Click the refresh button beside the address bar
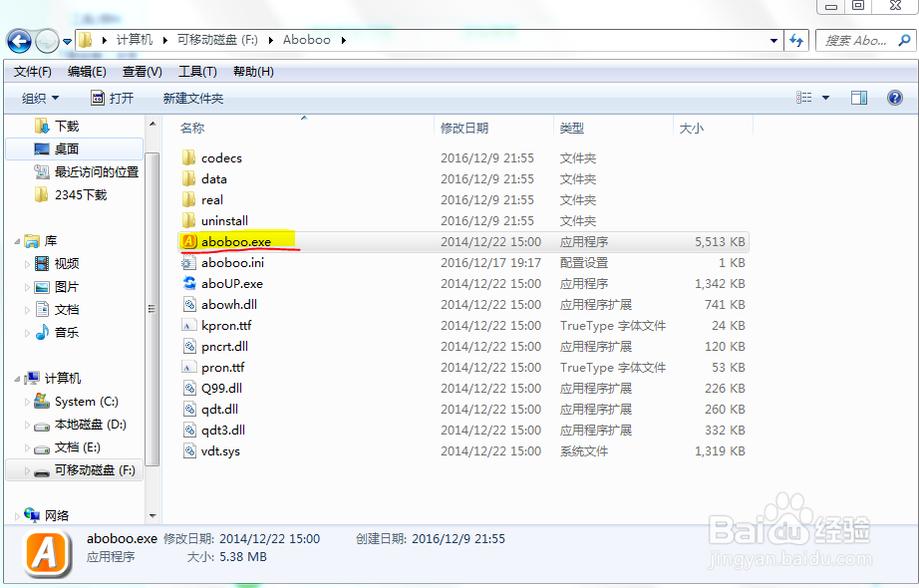 796,41
